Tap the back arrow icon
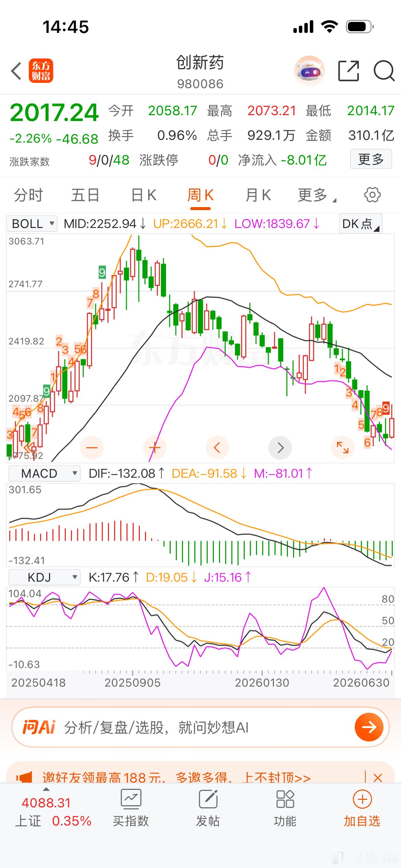This screenshot has height=868, width=401. 16,71
